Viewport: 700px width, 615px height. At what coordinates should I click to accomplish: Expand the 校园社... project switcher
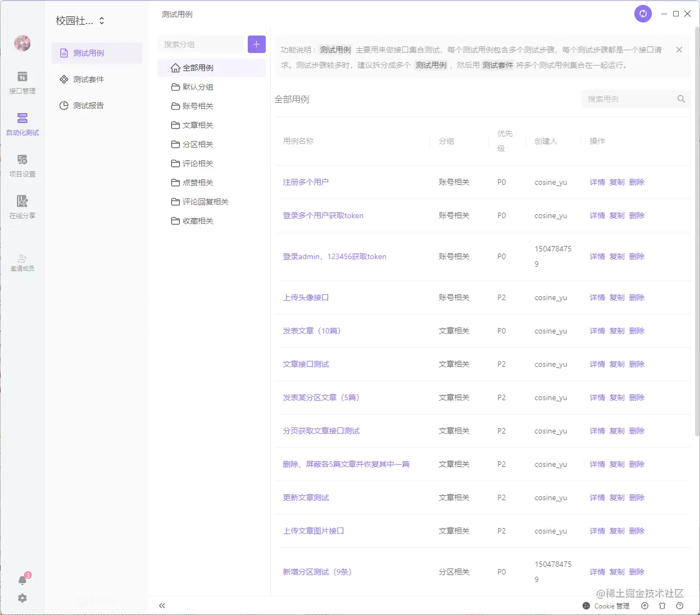pyautogui.click(x=80, y=21)
